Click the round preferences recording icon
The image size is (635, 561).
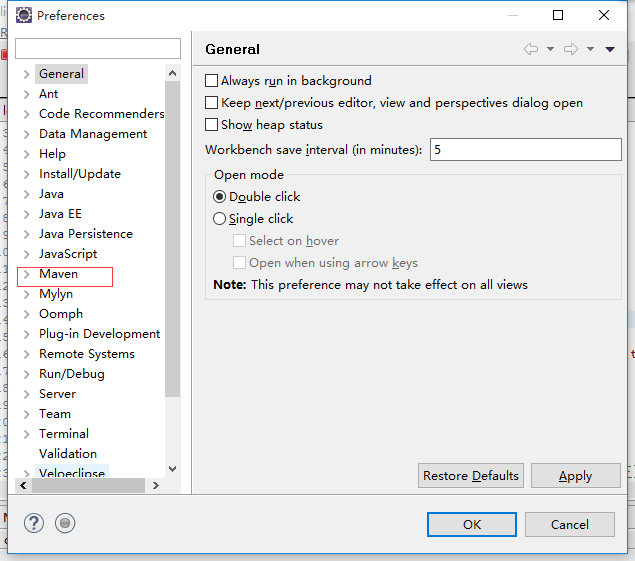click(65, 523)
